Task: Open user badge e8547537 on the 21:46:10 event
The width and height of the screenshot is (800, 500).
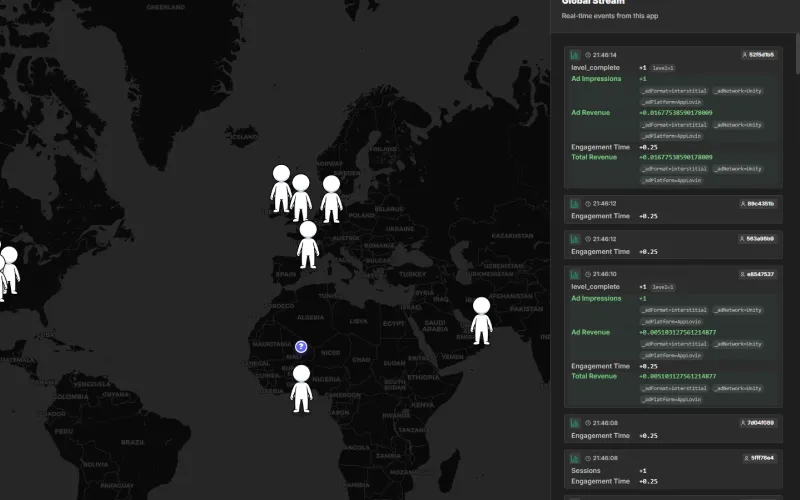Action: 757,274
